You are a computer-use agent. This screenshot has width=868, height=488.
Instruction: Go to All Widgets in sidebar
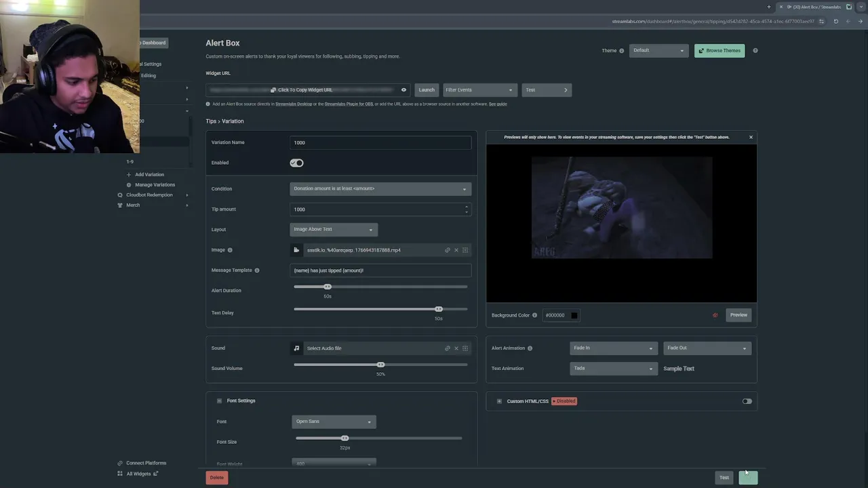tap(138, 474)
